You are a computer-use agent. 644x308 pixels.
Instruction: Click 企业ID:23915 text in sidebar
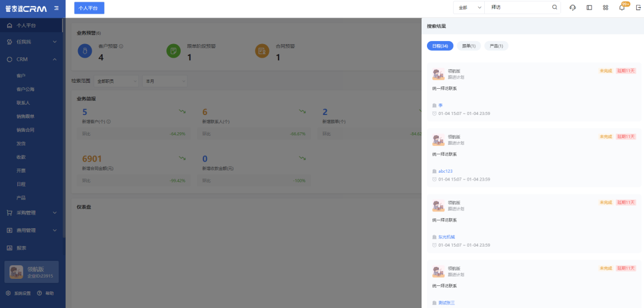pyautogui.click(x=41, y=276)
